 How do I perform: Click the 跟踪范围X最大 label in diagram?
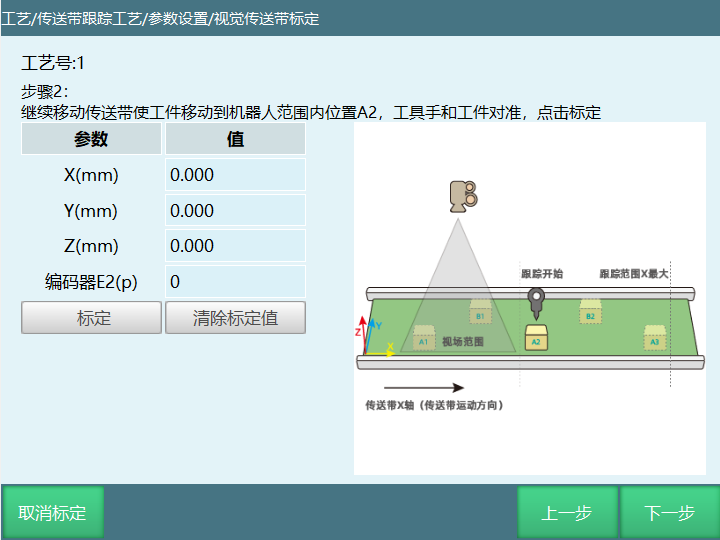click(634, 274)
